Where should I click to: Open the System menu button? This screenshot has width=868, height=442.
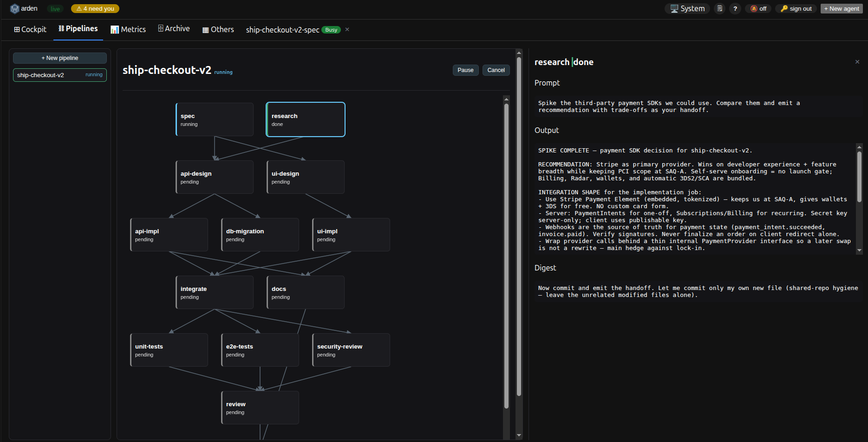click(687, 8)
